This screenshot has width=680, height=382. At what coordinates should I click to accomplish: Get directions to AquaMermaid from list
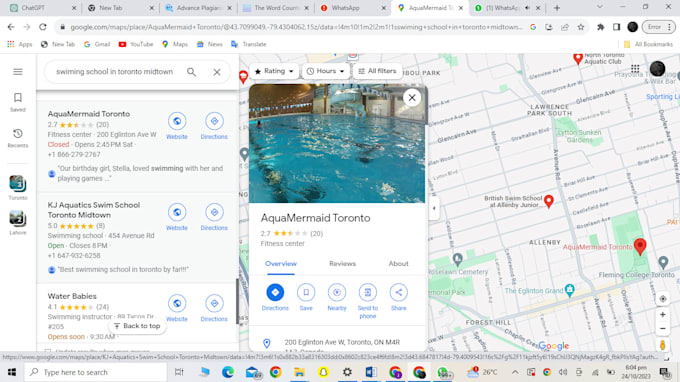214,121
